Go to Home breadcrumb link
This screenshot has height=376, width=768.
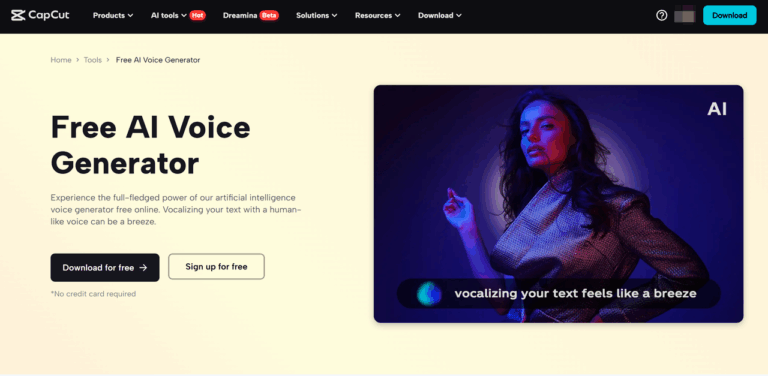(x=61, y=60)
